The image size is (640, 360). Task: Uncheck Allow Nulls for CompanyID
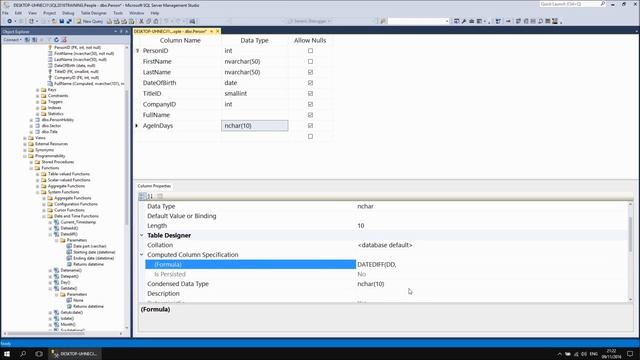pos(310,104)
